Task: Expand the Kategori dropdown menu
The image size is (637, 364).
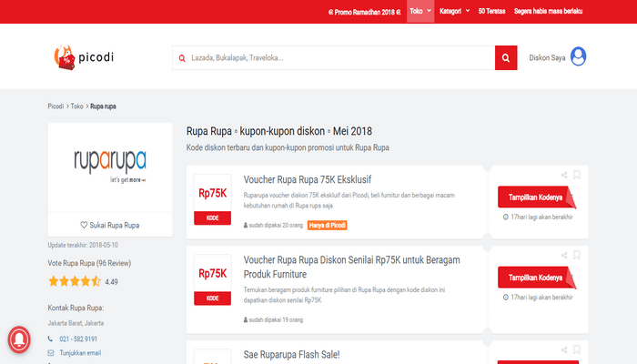Action: 455,11
